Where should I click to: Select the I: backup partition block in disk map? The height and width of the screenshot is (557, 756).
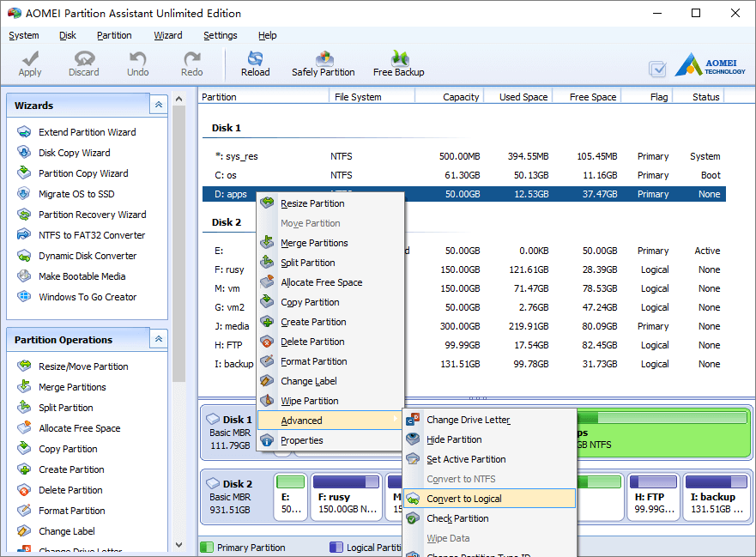point(717,498)
